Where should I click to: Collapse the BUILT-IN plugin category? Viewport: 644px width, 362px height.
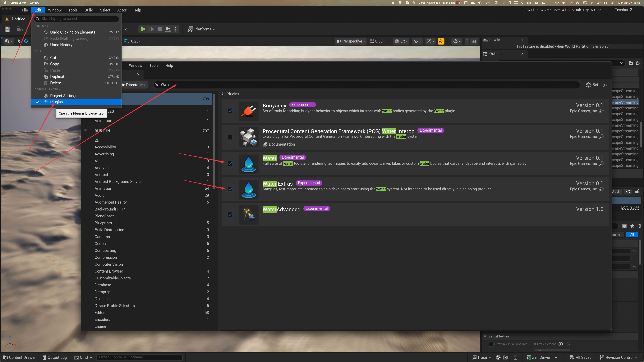pyautogui.click(x=85, y=131)
